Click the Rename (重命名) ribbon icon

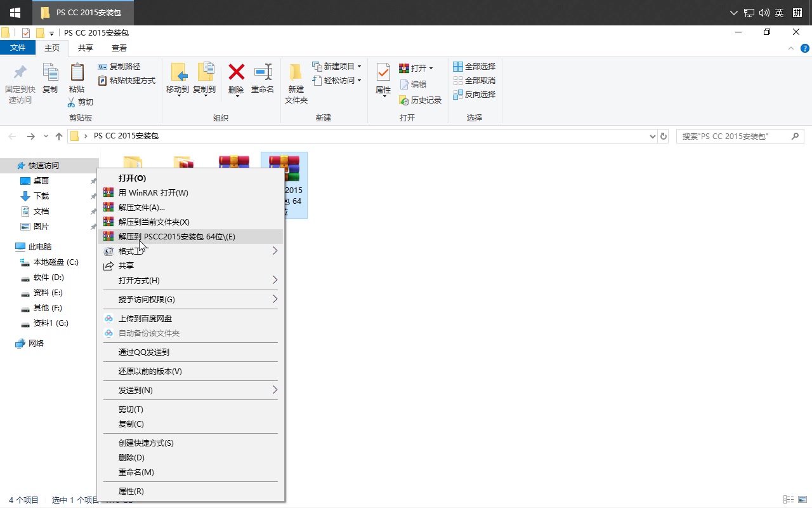[x=263, y=79]
